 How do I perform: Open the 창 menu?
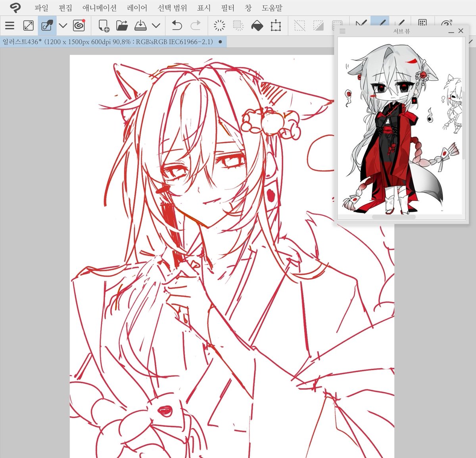pos(249,8)
